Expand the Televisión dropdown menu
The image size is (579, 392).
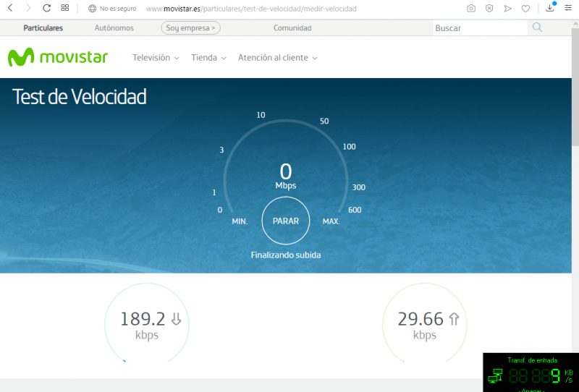click(x=156, y=58)
